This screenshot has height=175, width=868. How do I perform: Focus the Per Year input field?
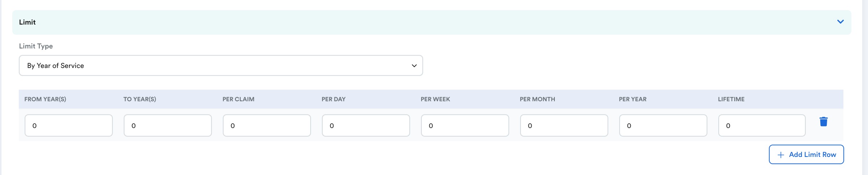coord(663,125)
